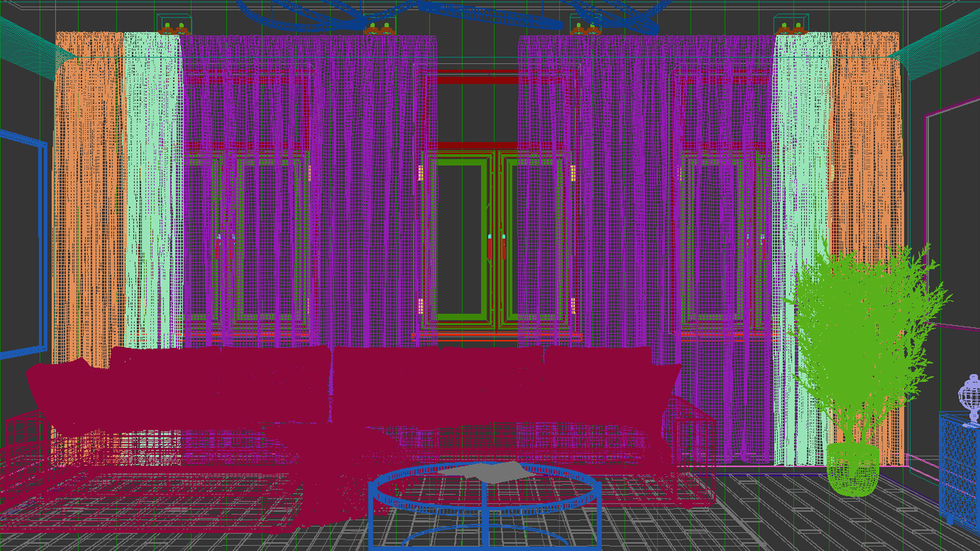Select the blue round coffee table wireframe
This screenshot has height=551, width=980.
pyautogui.click(x=484, y=505)
